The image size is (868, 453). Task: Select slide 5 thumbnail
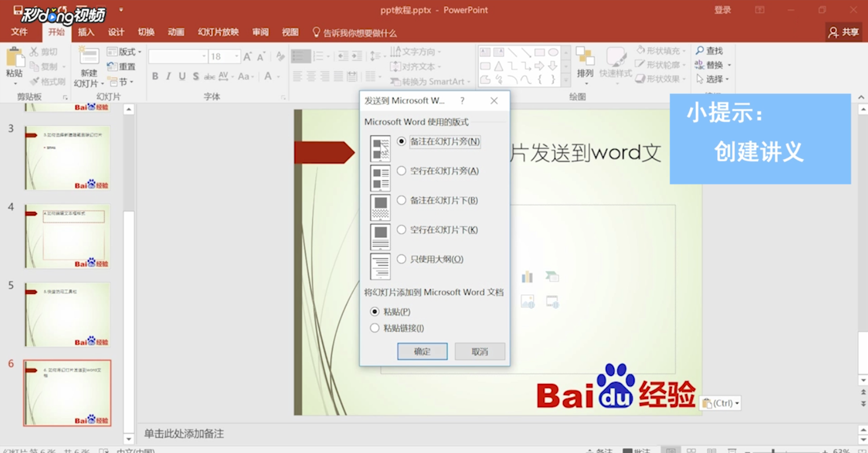pyautogui.click(x=67, y=315)
